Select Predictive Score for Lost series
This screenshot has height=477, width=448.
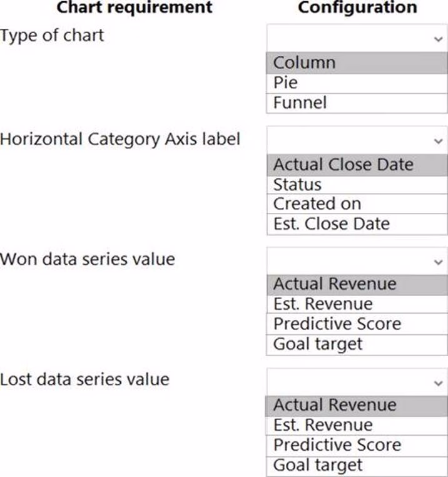pos(357,445)
